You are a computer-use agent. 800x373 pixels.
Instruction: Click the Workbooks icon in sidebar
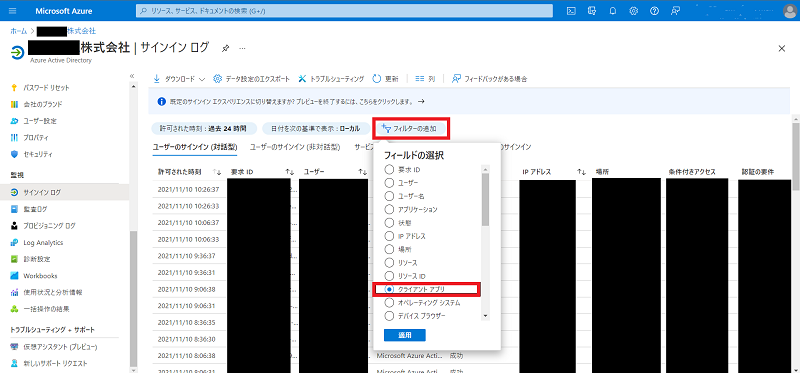click(14, 276)
